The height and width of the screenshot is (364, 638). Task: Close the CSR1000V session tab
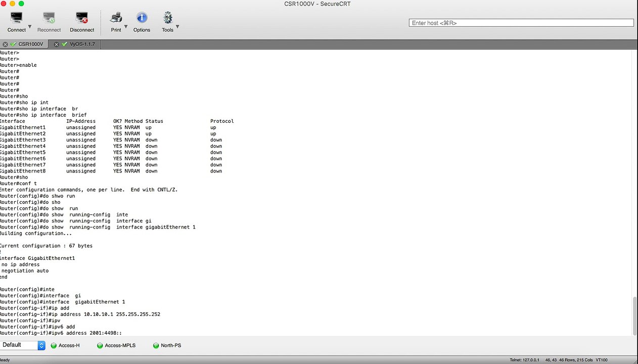click(5, 44)
